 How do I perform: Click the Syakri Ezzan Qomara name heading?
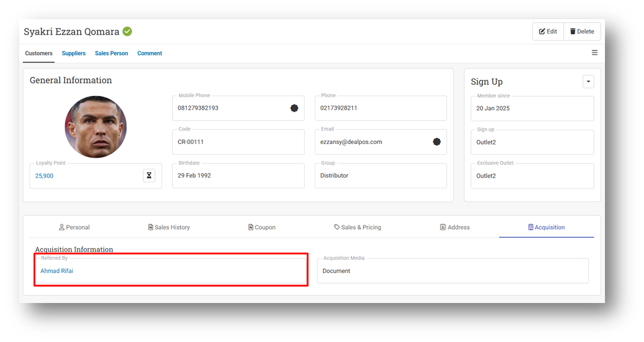tap(71, 32)
